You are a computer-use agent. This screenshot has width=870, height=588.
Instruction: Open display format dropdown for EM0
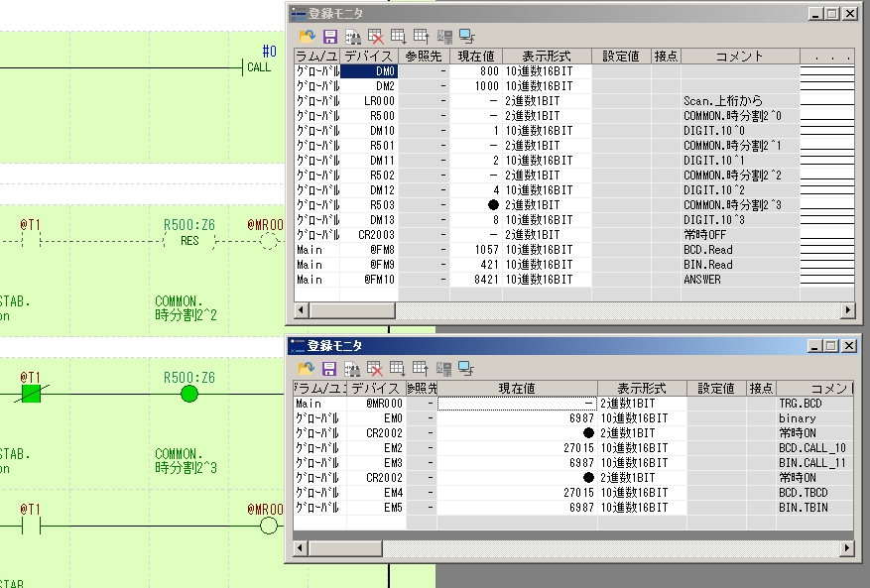(x=640, y=418)
